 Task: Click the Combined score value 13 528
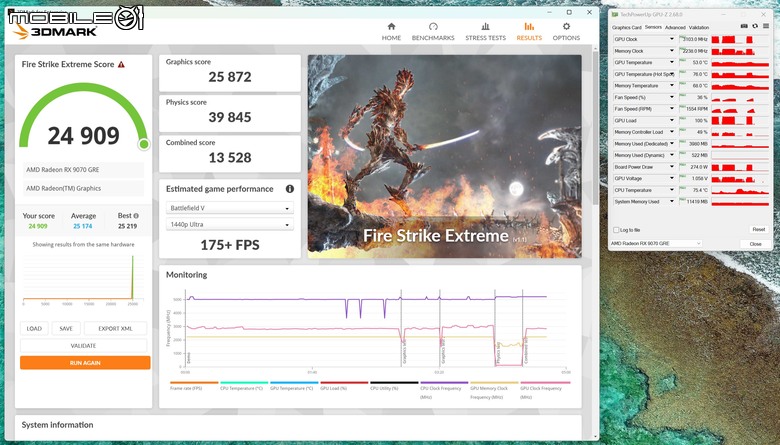(230, 158)
